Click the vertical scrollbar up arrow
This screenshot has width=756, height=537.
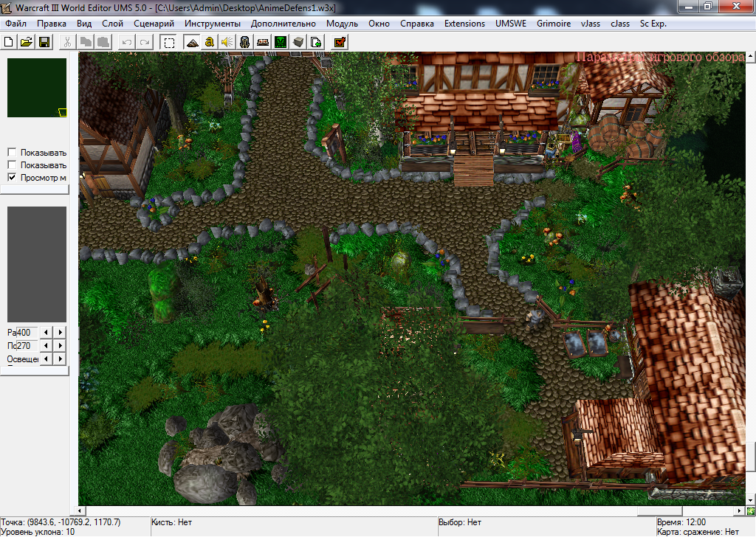click(x=751, y=56)
